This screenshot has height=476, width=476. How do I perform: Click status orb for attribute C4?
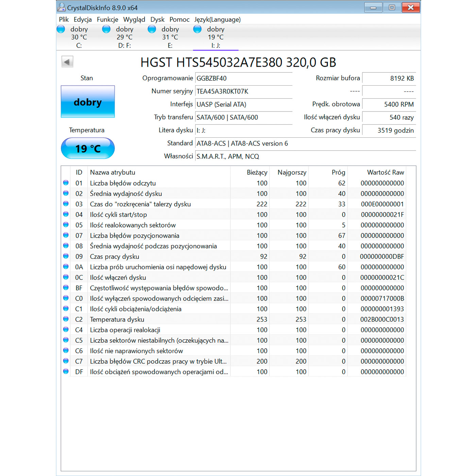(66, 329)
